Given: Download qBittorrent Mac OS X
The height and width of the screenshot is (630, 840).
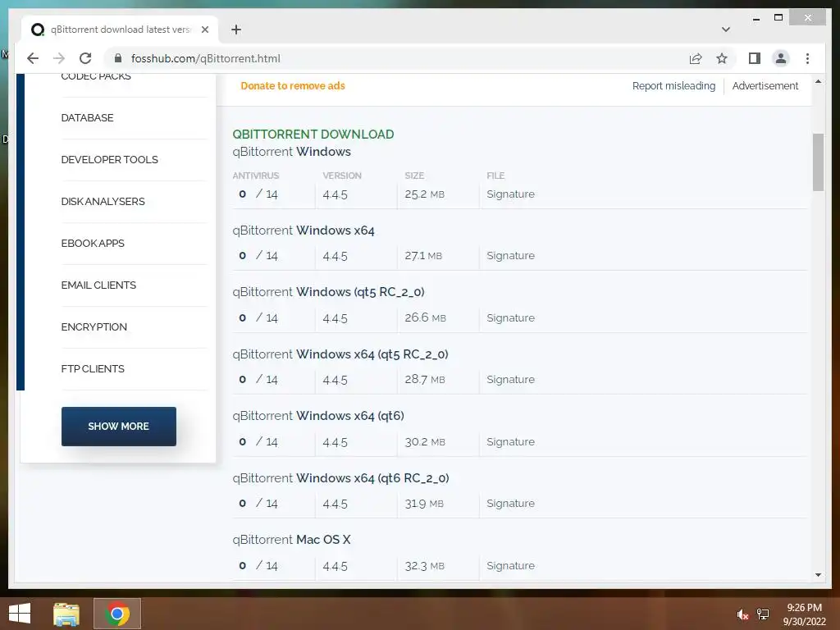Looking at the screenshot, I should [291, 540].
